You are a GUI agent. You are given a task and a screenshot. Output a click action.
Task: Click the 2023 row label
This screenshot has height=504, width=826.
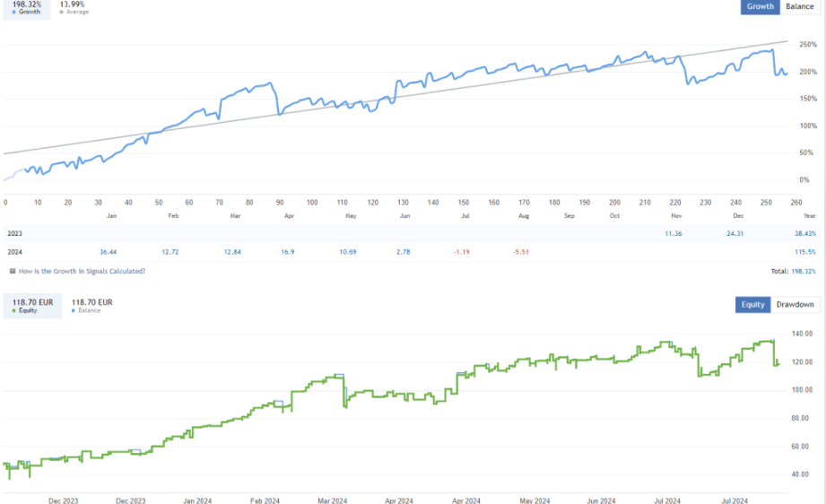pos(15,233)
